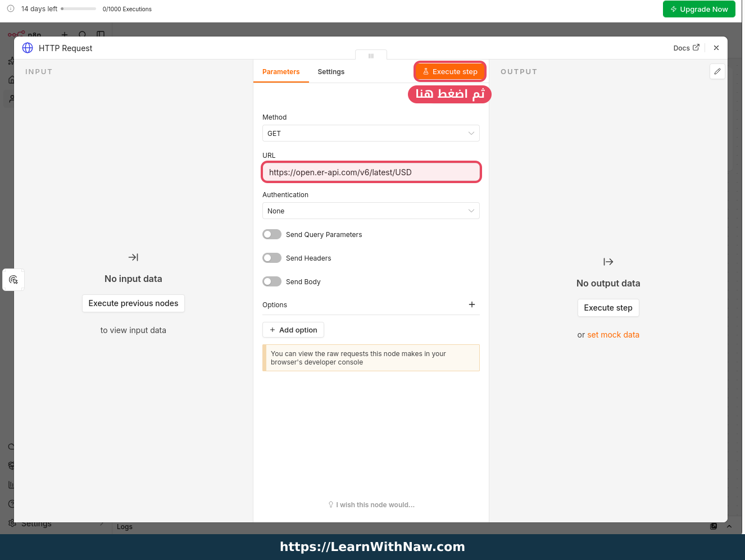Click Execute step in the Output panel

click(608, 308)
